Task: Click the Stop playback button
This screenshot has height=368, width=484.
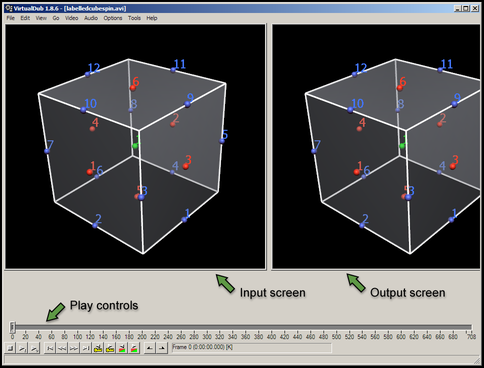Action: coord(11,348)
